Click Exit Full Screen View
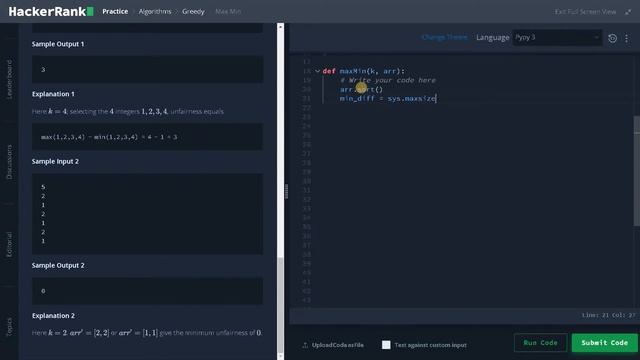Image resolution: width=640 pixels, height=360 pixels. [x=585, y=12]
